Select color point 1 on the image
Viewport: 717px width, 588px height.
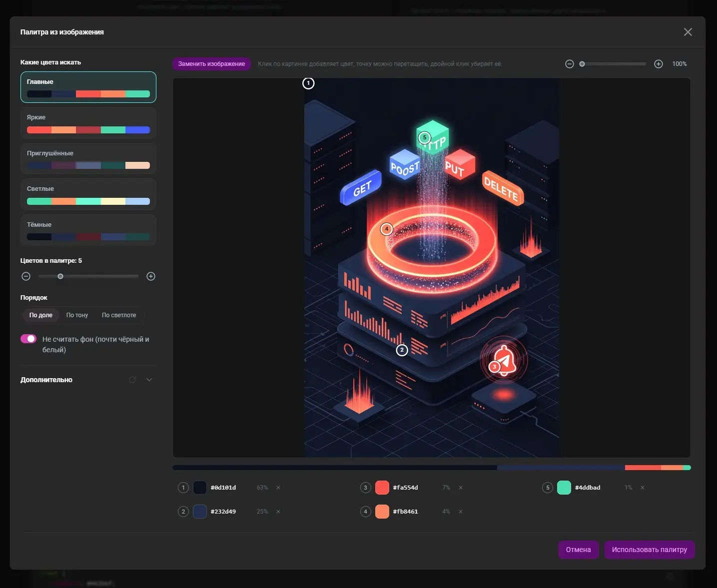(x=308, y=83)
